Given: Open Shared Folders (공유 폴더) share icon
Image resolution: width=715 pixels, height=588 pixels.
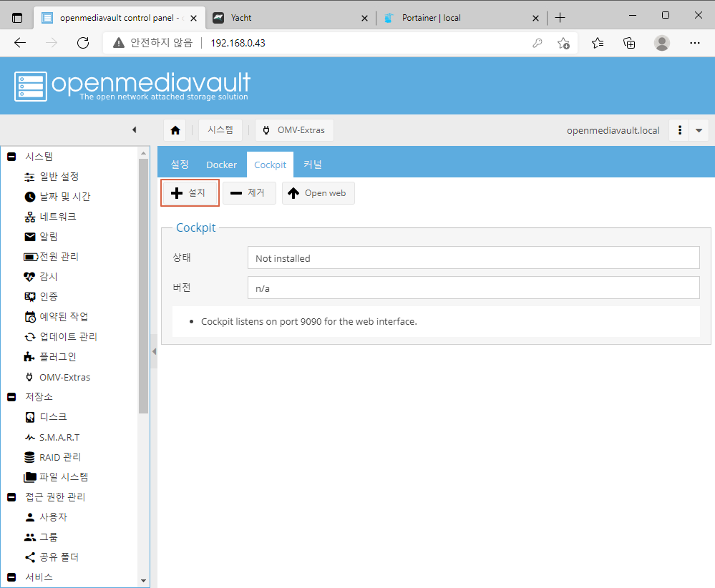Looking at the screenshot, I should pyautogui.click(x=29, y=557).
